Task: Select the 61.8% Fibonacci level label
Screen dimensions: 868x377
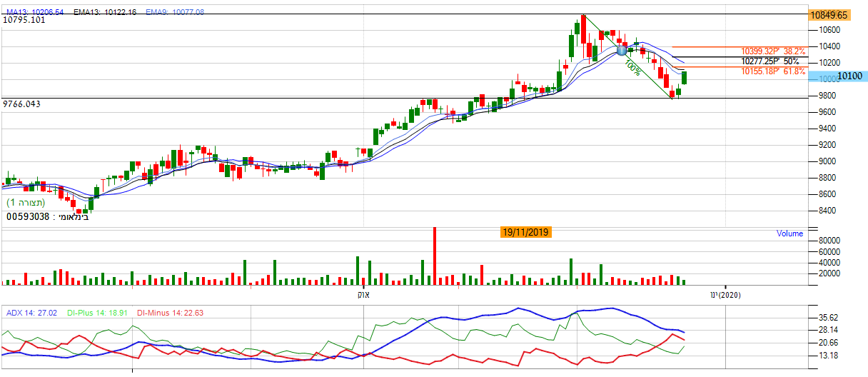Action: click(773, 71)
